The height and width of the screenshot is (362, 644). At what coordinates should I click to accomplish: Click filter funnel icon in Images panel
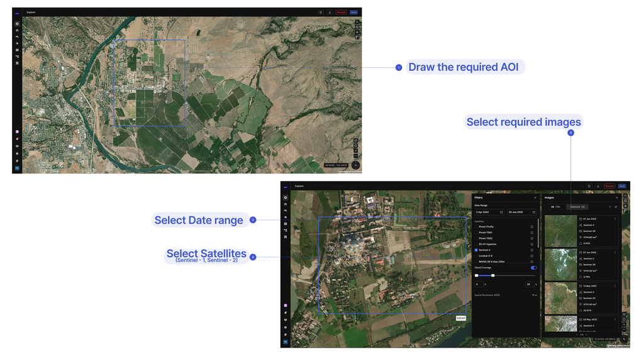coord(610,207)
